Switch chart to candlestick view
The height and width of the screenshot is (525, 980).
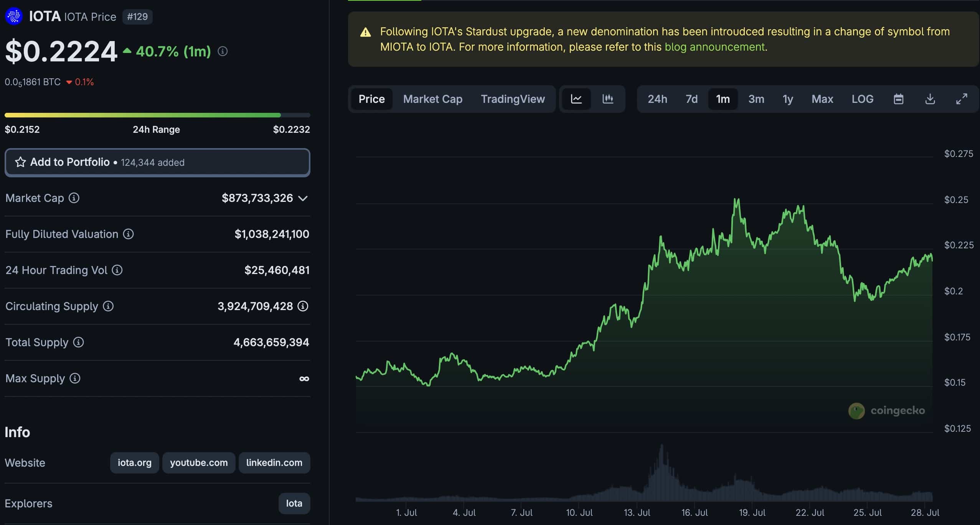[x=608, y=99]
